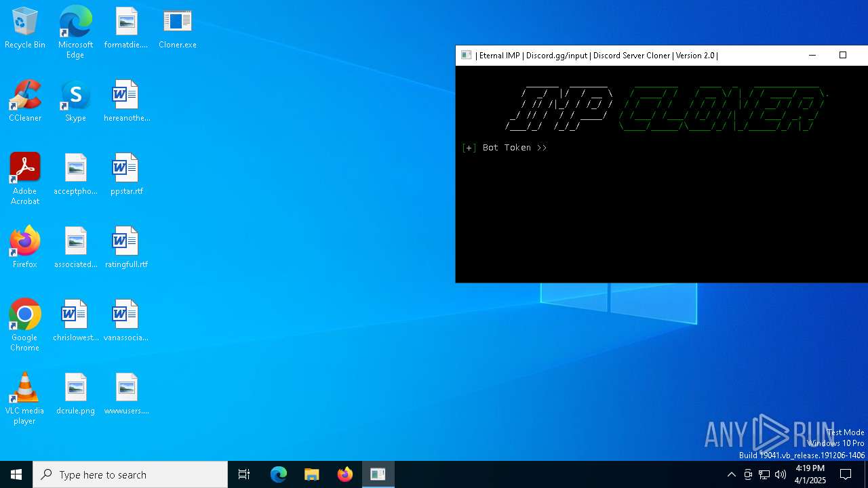Select the wwwusers image file icon
Viewport: 868px width, 488px height.
(x=126, y=394)
